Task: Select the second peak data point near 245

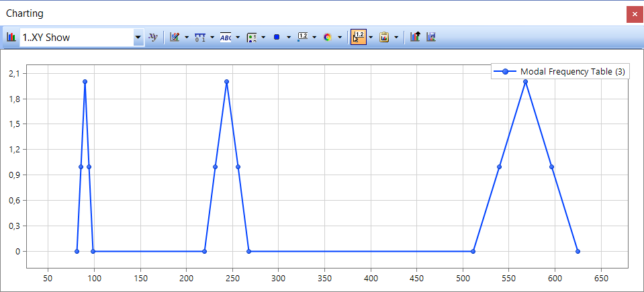Action: coord(227,81)
